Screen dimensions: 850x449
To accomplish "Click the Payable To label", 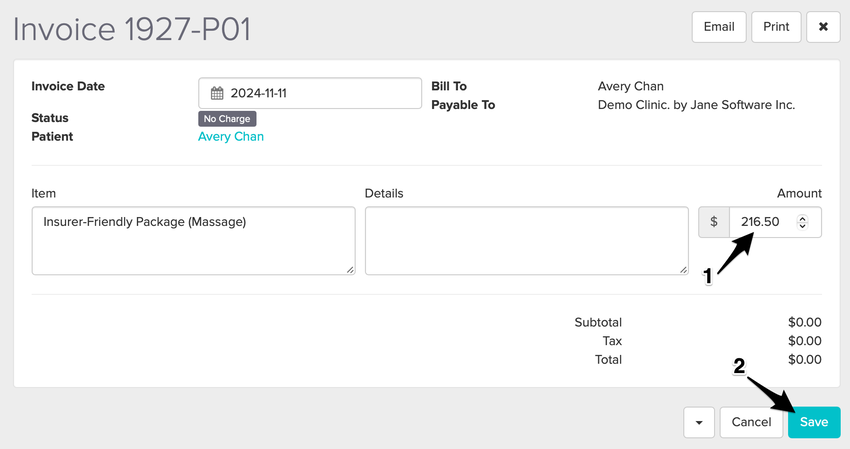I will coord(463,105).
